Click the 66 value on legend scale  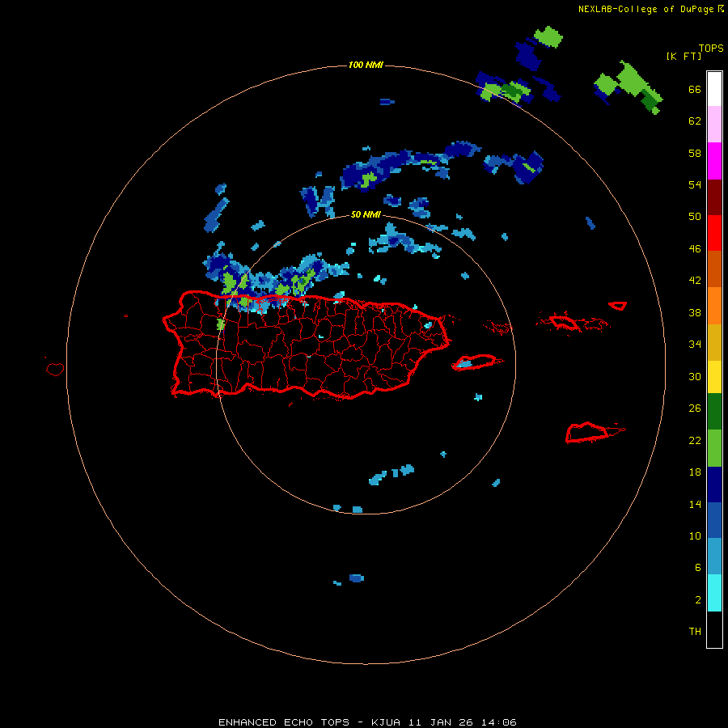pyautogui.click(x=695, y=89)
